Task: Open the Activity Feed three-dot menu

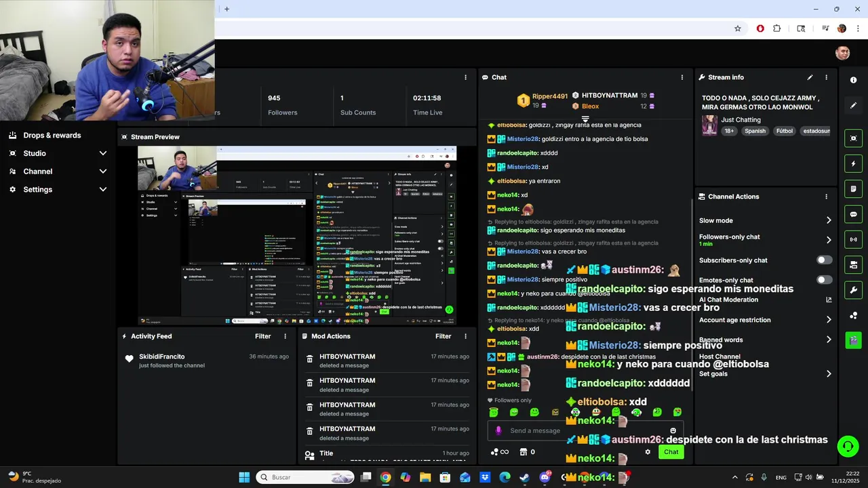Action: click(x=285, y=336)
